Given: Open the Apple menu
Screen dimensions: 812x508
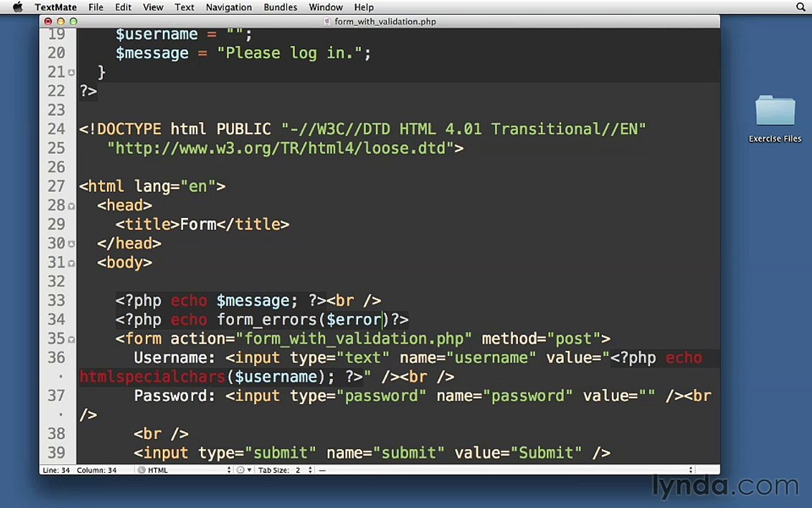Looking at the screenshot, I should pyautogui.click(x=18, y=7).
